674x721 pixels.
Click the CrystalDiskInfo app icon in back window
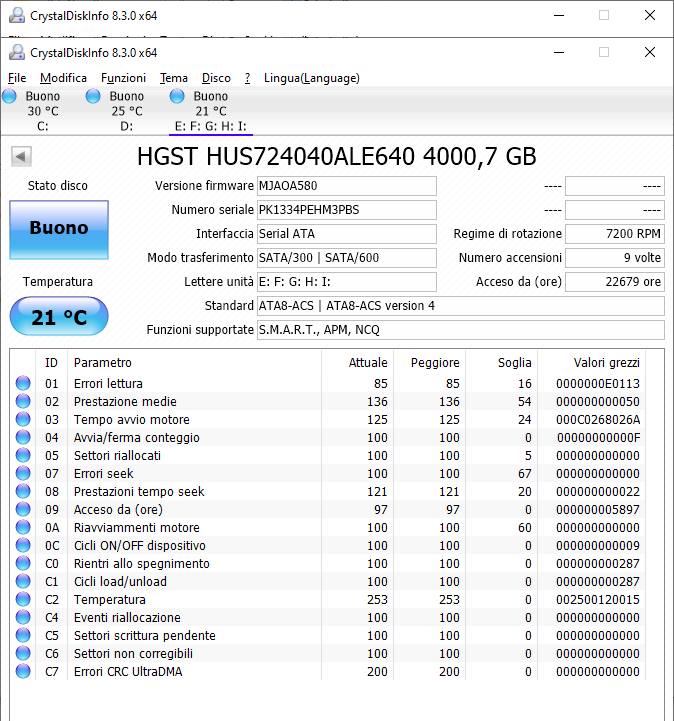point(17,16)
